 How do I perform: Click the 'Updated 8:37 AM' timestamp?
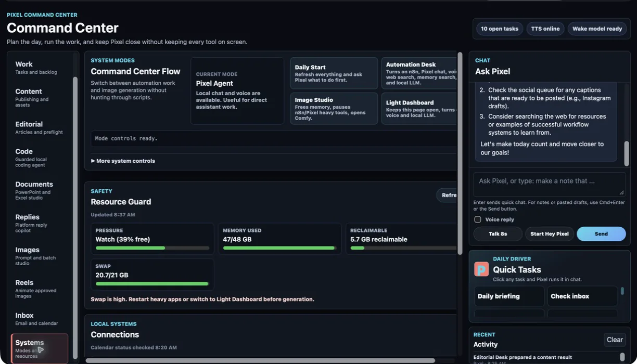[x=113, y=215]
